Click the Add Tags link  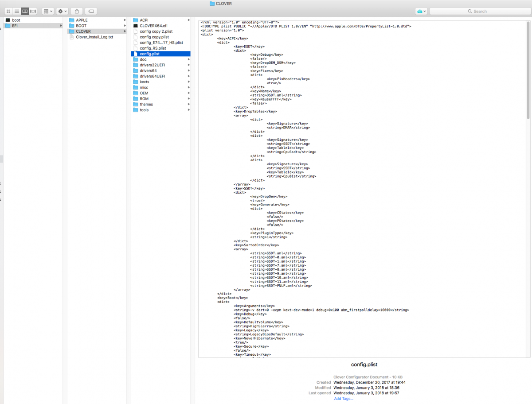point(344,399)
